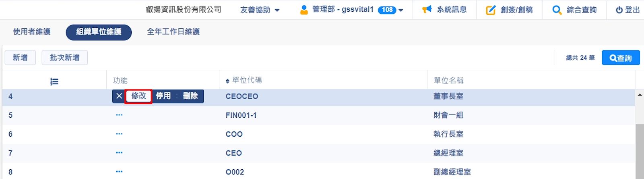Click the vertical scrollbar up arrow
644x179 pixels.
640,95
